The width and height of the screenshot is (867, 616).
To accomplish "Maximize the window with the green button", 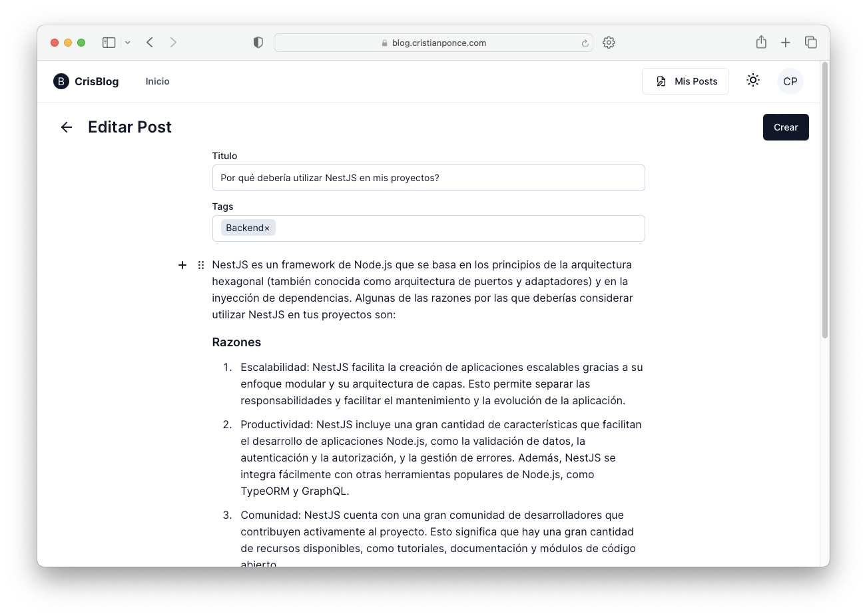I will click(81, 43).
